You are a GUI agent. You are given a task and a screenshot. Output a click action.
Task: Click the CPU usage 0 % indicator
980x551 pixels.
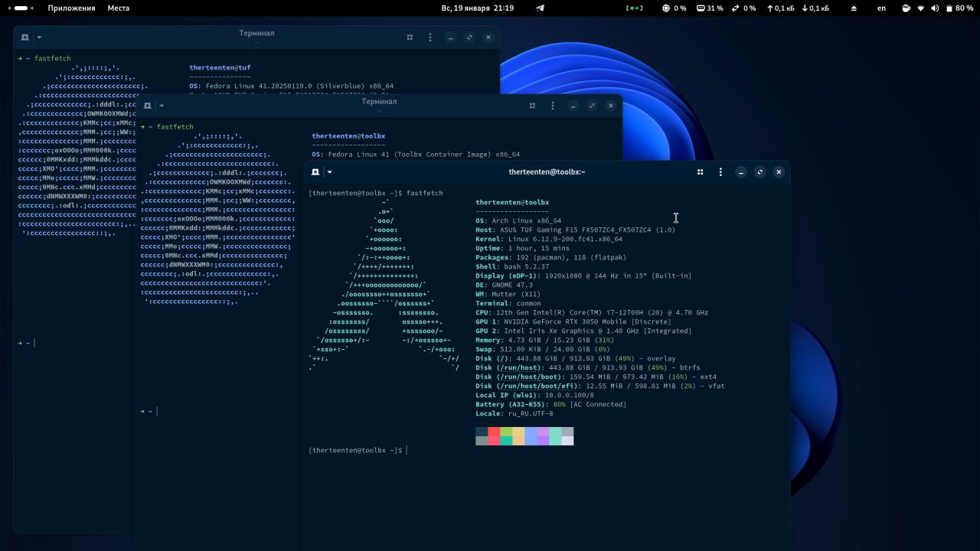pos(675,8)
